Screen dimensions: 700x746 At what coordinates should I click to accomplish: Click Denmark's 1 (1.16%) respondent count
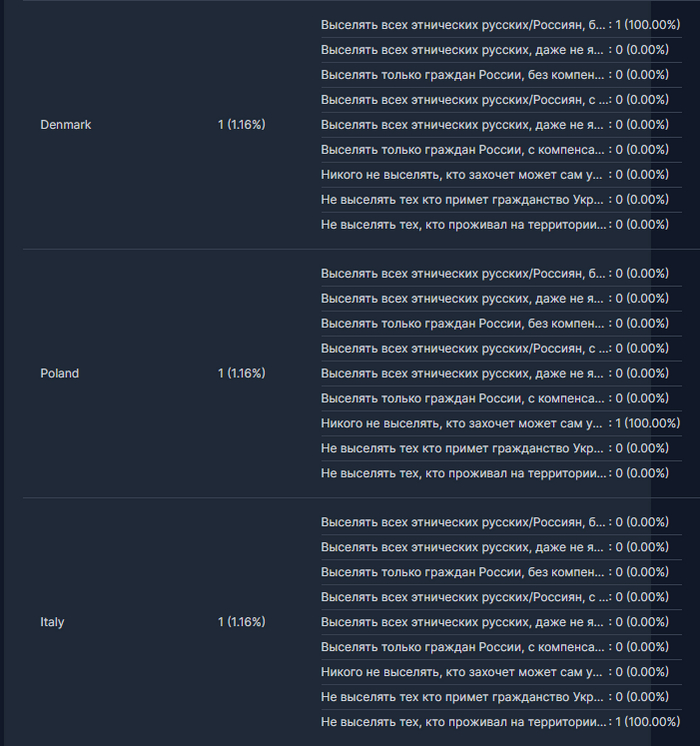click(x=241, y=125)
